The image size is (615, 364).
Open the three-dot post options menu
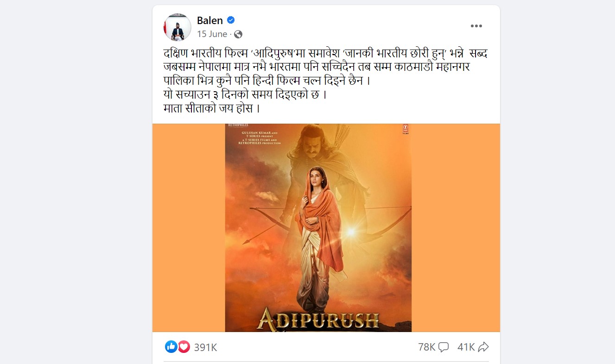pyautogui.click(x=476, y=26)
